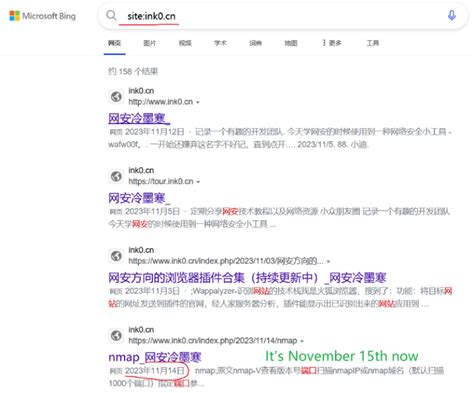The width and height of the screenshot is (474, 393).
Task: Switch to the 视频 (Videos) tab
Action: [185, 43]
